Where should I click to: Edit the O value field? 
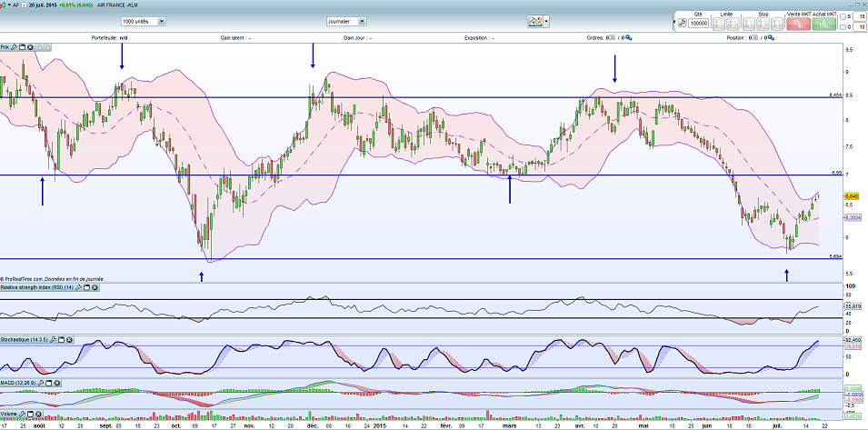point(860,27)
